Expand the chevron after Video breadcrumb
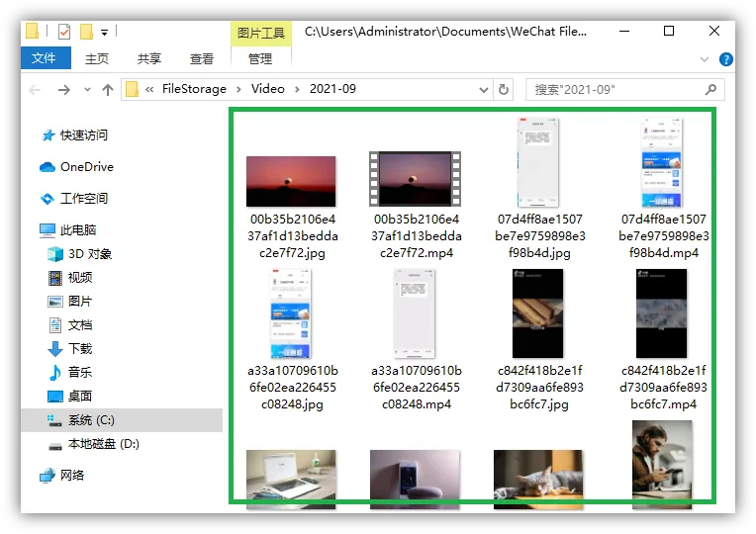 click(297, 90)
